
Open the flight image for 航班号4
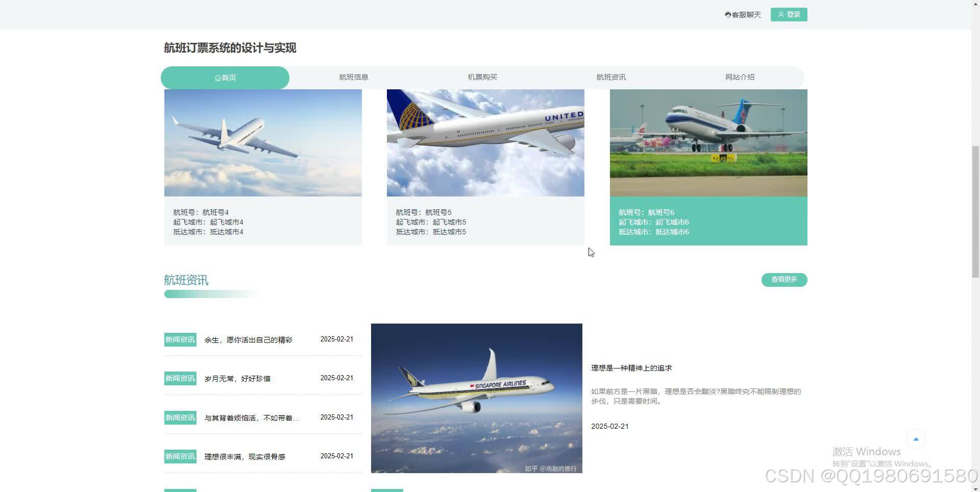pyautogui.click(x=263, y=143)
